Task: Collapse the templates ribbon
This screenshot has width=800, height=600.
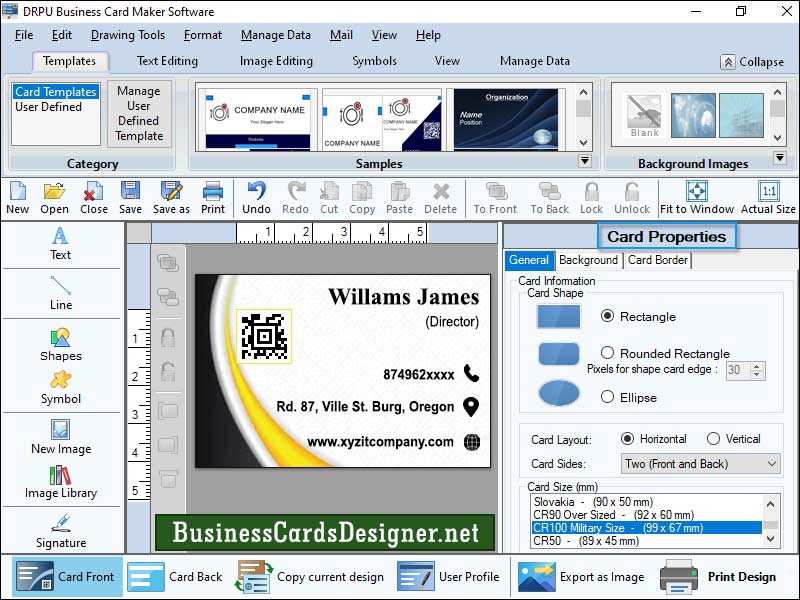Action: pos(750,61)
